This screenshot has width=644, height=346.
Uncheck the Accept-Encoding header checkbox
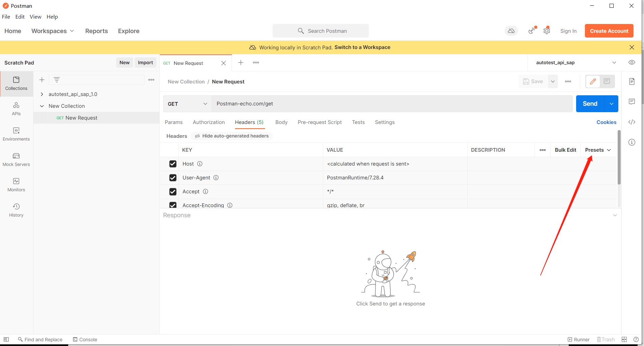pos(173,205)
